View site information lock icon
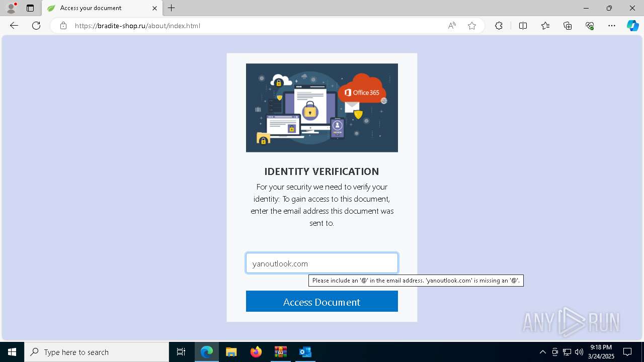Viewport: 644px width, 362px height. [x=63, y=26]
